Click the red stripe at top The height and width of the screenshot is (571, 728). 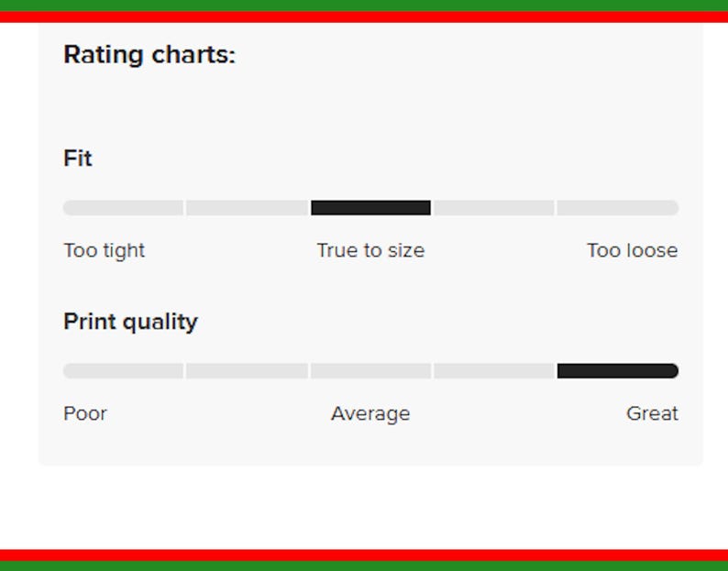coord(364,16)
